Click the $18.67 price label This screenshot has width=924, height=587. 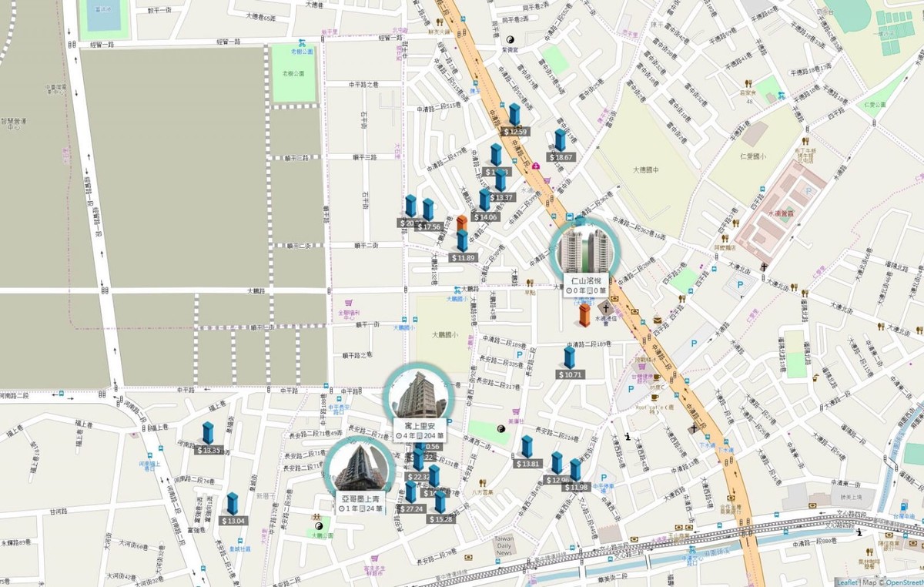(561, 157)
